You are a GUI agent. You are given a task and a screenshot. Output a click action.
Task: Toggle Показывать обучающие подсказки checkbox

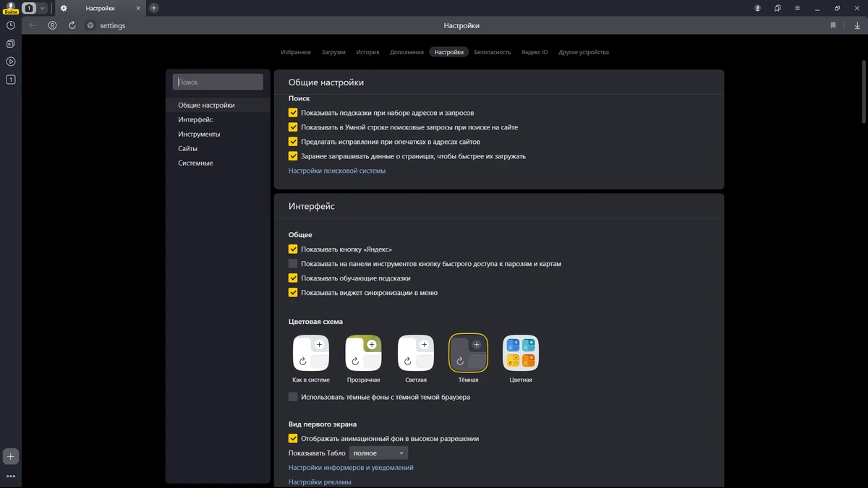(293, 278)
